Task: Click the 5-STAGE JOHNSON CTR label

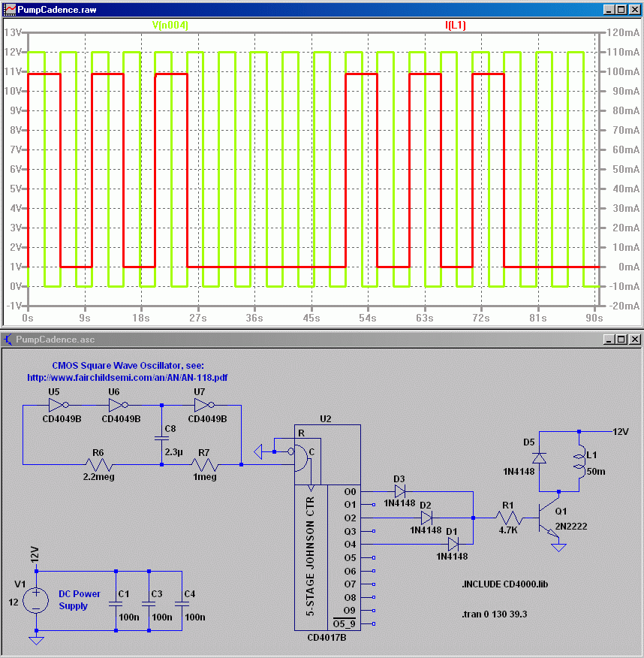Action: (x=310, y=556)
